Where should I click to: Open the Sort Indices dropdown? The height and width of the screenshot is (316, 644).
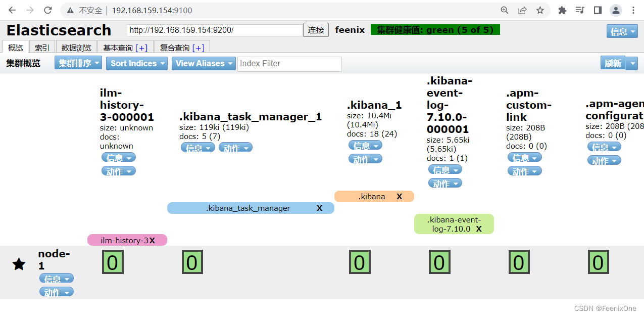137,63
